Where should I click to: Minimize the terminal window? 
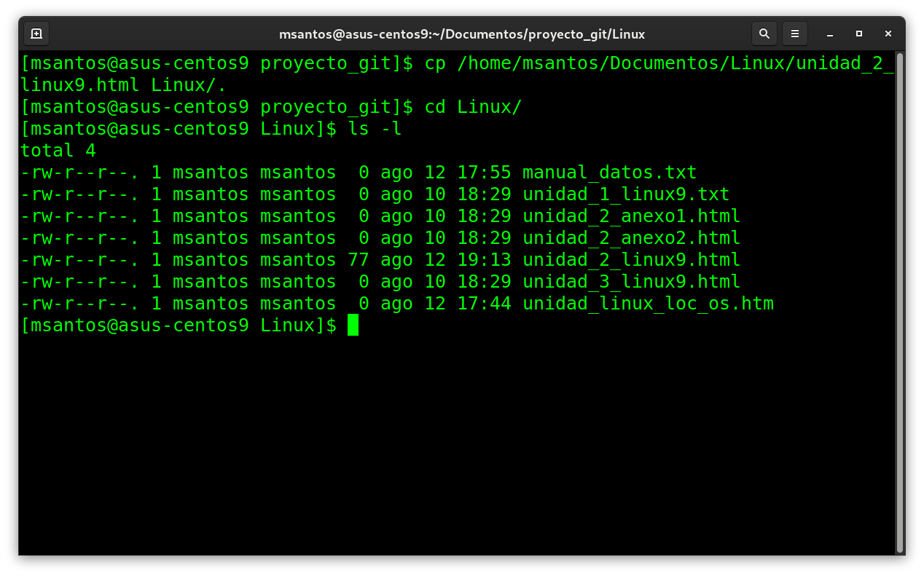[829, 33]
